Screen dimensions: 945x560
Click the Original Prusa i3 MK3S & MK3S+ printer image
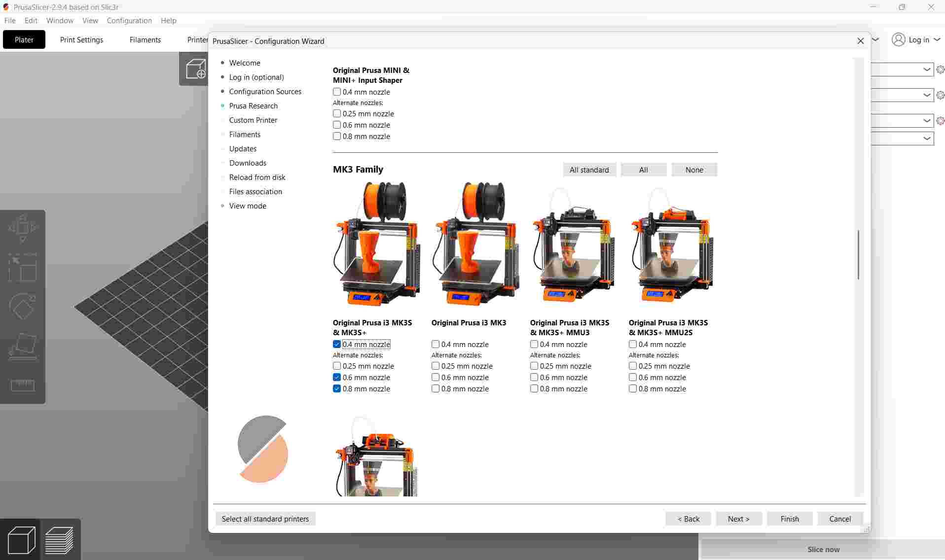[x=377, y=244]
